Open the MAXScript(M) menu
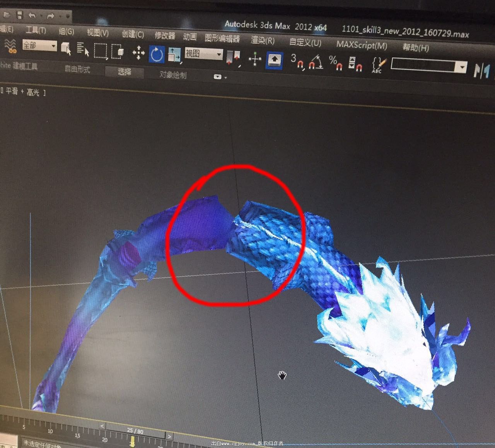The image size is (495, 448). click(x=362, y=44)
